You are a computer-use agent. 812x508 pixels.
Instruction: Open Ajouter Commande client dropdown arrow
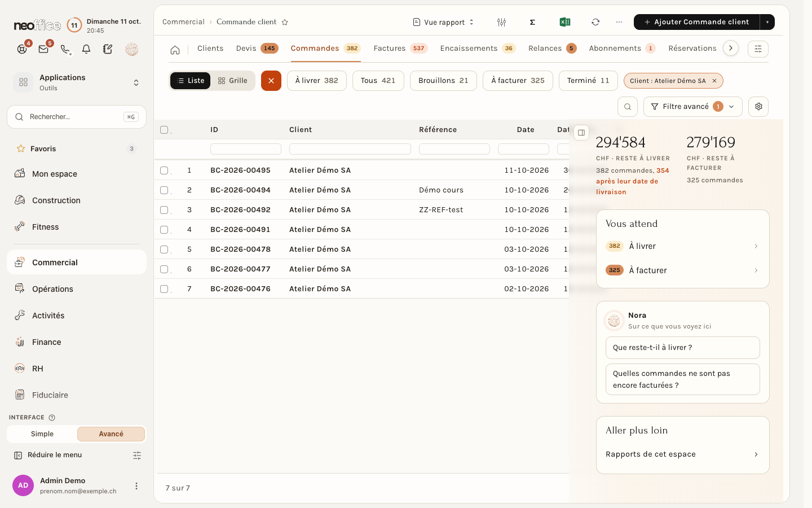point(767,22)
